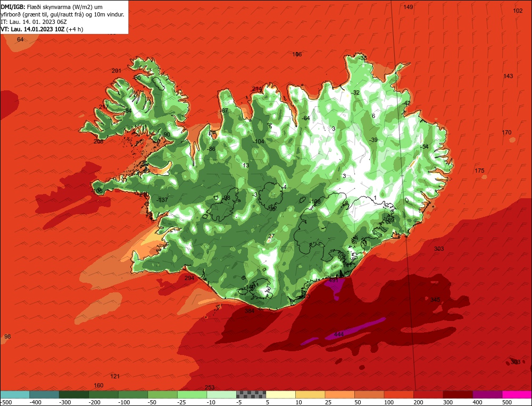Click the map value '170' east of Iceland
This screenshot has width=532, height=406.
[506, 132]
